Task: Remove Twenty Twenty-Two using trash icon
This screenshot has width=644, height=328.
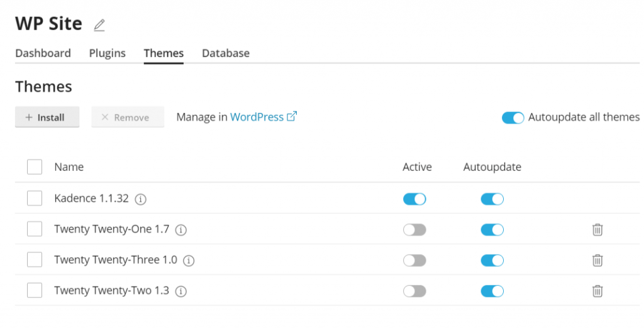Action: point(597,291)
